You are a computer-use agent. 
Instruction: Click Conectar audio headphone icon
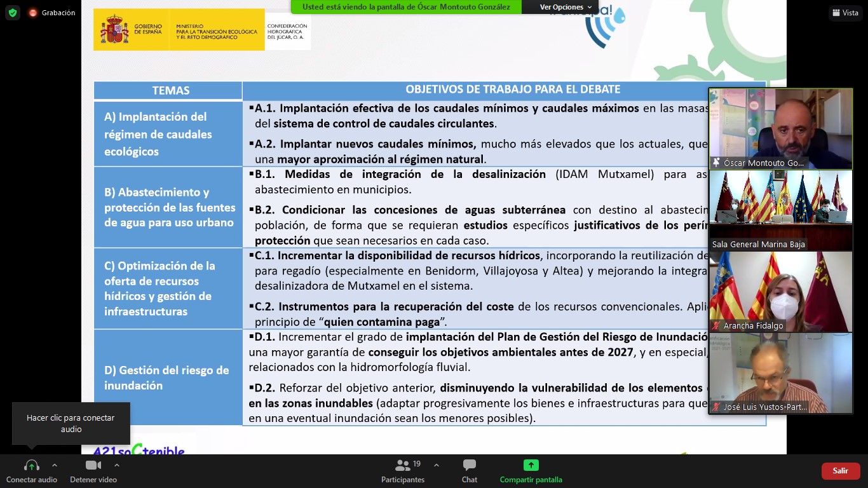tap(32, 466)
